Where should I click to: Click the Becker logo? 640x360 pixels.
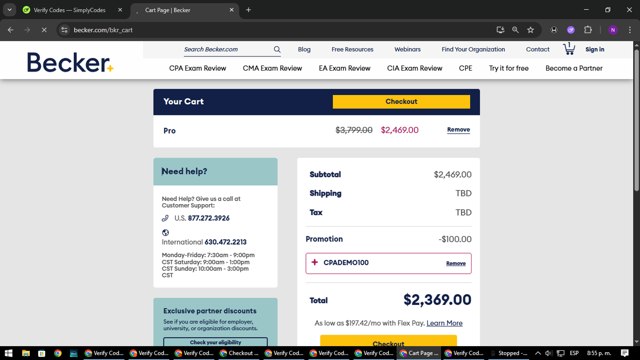tap(70, 62)
